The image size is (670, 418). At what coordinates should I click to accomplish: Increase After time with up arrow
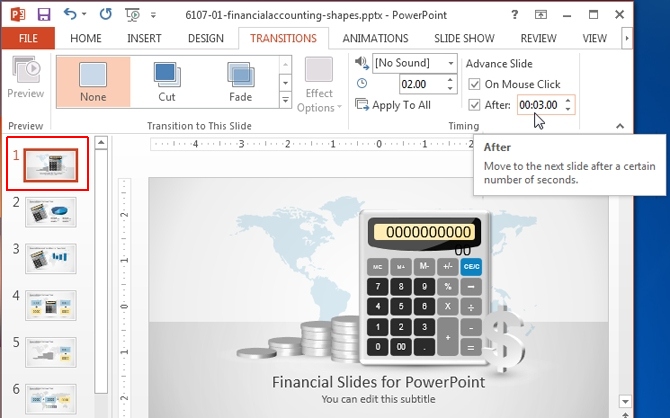point(568,100)
